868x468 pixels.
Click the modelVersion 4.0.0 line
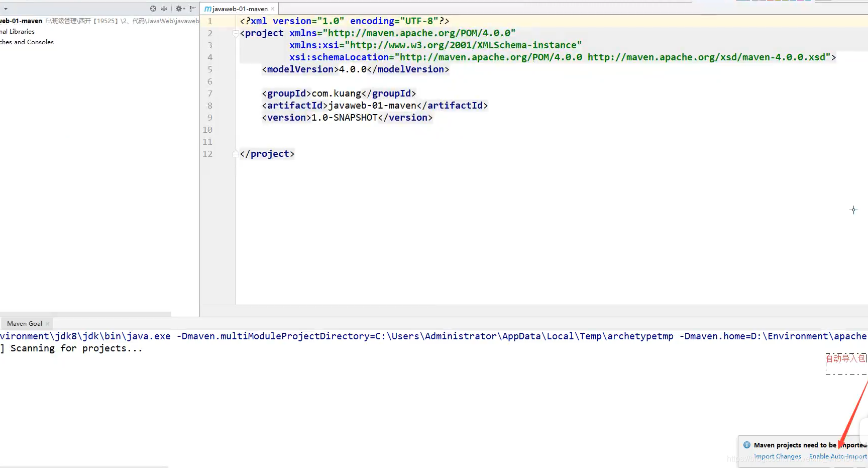[x=356, y=69]
